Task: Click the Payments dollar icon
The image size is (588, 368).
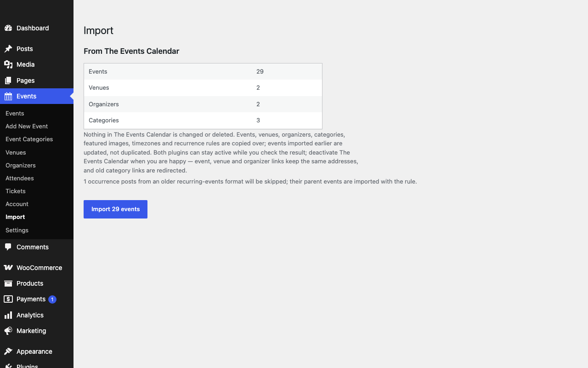Action: tap(8, 299)
